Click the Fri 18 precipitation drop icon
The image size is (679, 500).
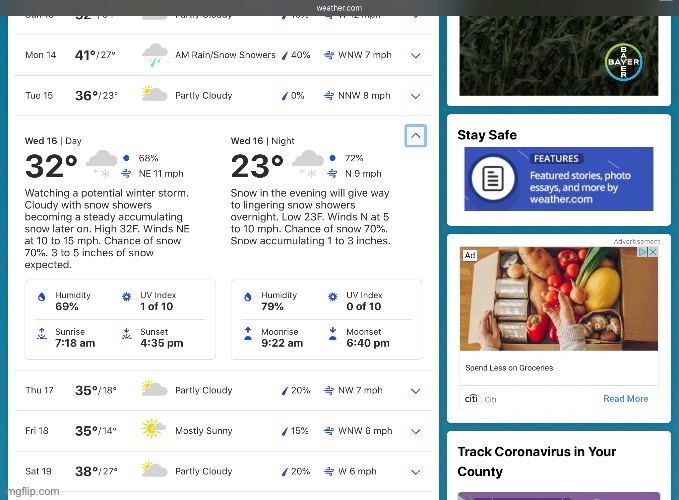tap(285, 431)
